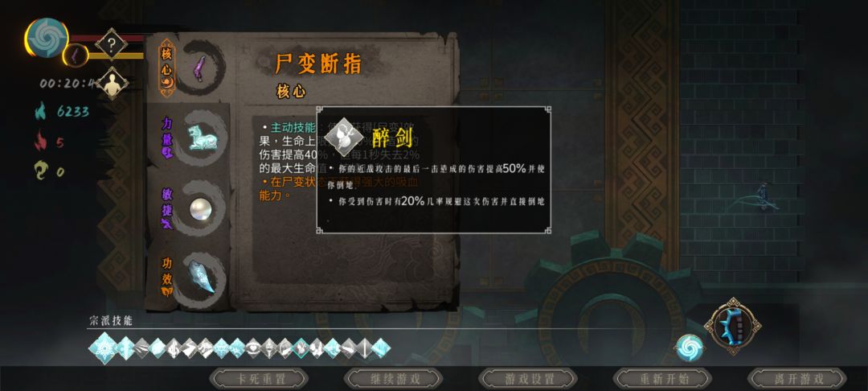Open the 敏捷 relic slot

[x=166, y=208]
